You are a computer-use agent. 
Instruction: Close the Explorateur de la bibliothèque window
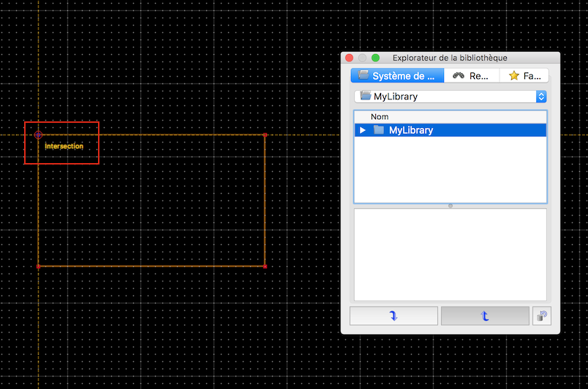[x=350, y=58]
